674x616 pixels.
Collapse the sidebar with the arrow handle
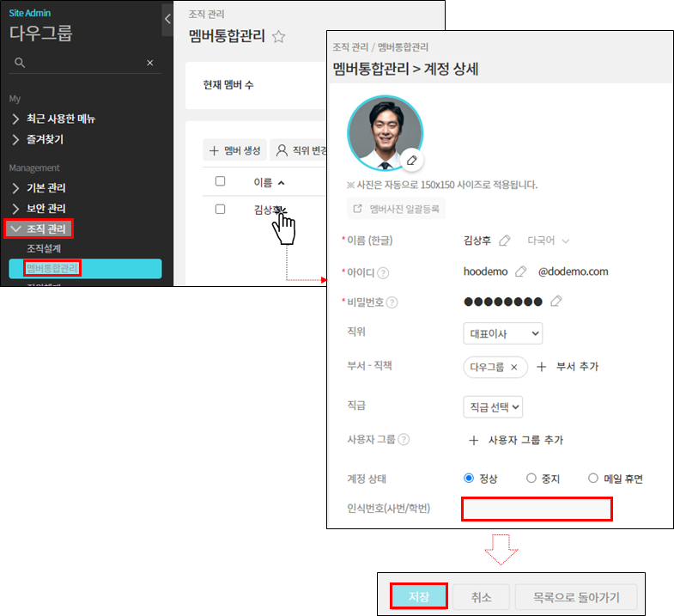[x=167, y=19]
